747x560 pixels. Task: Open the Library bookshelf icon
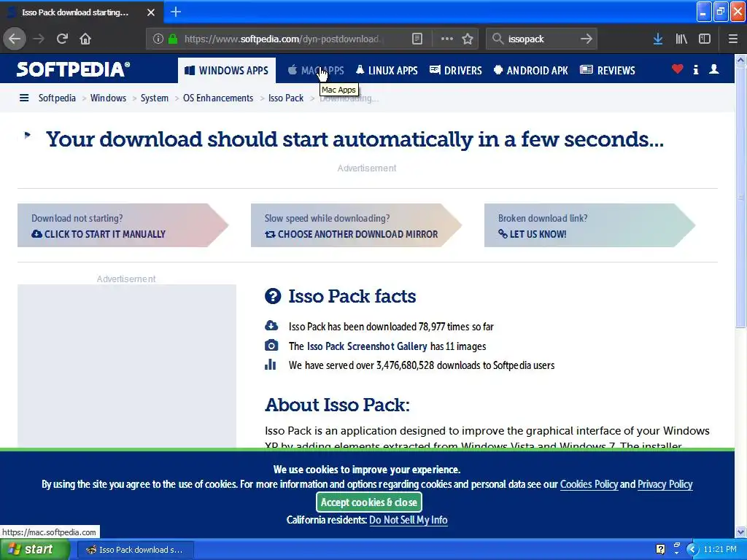(x=681, y=39)
